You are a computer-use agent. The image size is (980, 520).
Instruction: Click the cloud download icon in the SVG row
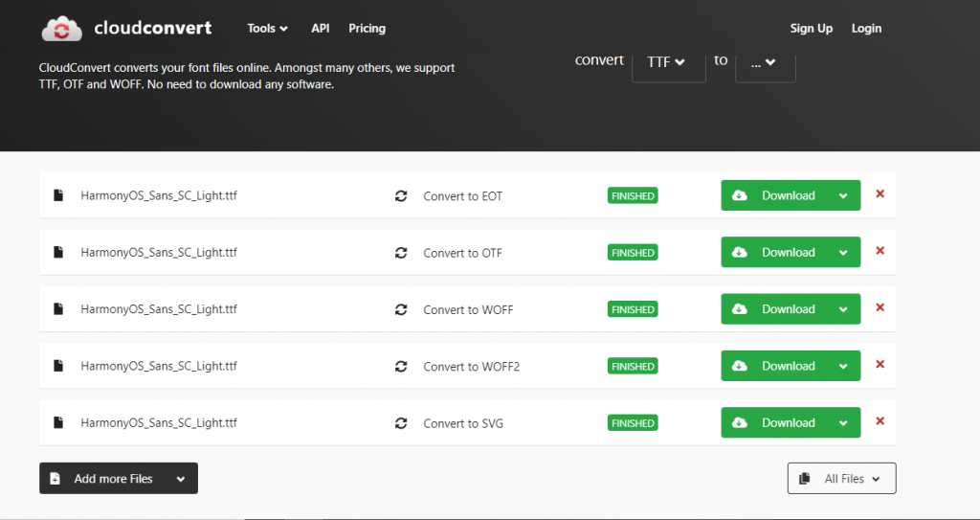(x=740, y=423)
